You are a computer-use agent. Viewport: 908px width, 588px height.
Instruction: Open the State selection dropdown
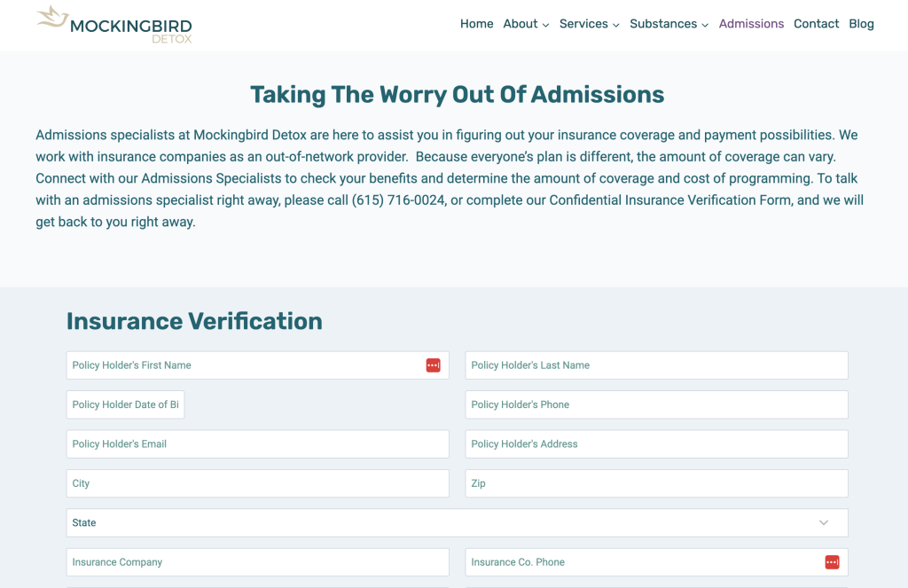(457, 523)
